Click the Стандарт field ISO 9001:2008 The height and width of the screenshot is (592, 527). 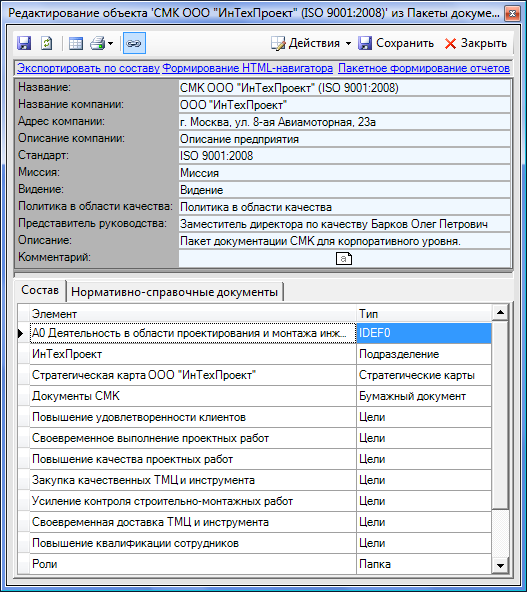(344, 156)
